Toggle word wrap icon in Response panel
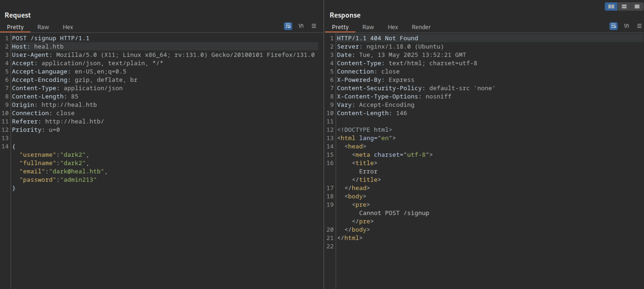 coord(613,26)
